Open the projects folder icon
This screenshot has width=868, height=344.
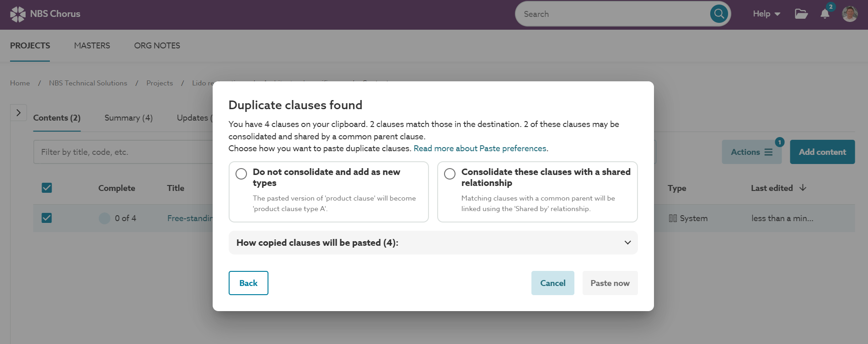[801, 14]
